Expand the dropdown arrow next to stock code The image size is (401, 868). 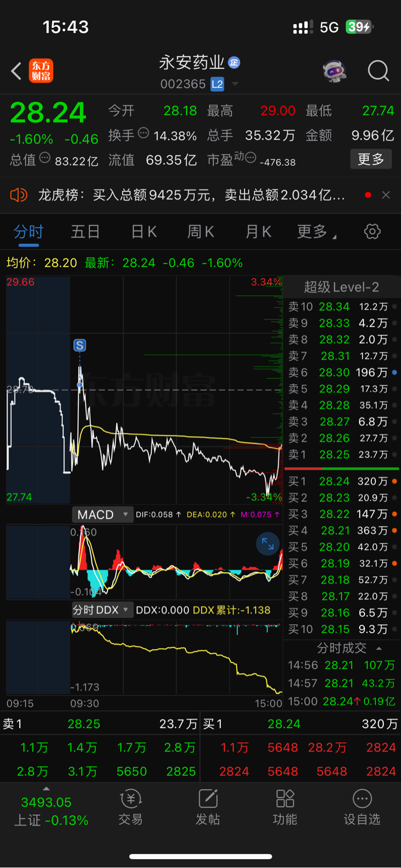235,84
